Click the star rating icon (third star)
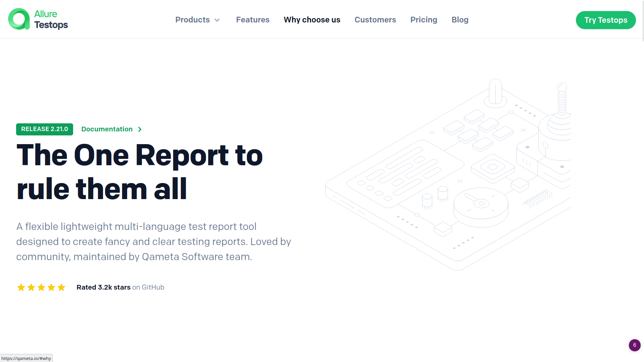This screenshot has height=362, width=644. point(41,287)
